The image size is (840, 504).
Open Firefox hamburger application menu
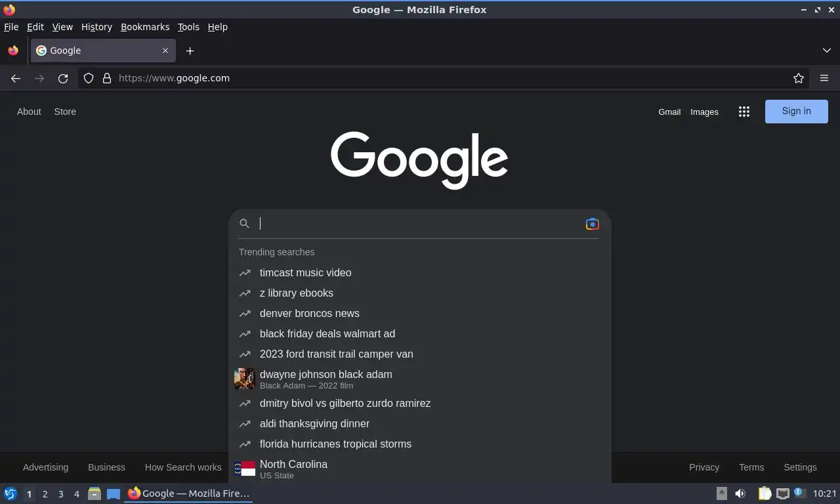coord(824,78)
